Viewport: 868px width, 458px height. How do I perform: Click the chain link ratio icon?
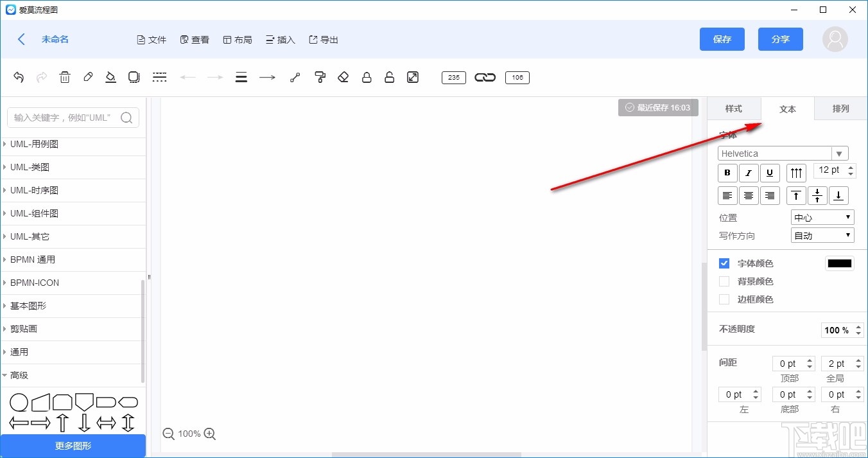click(485, 78)
